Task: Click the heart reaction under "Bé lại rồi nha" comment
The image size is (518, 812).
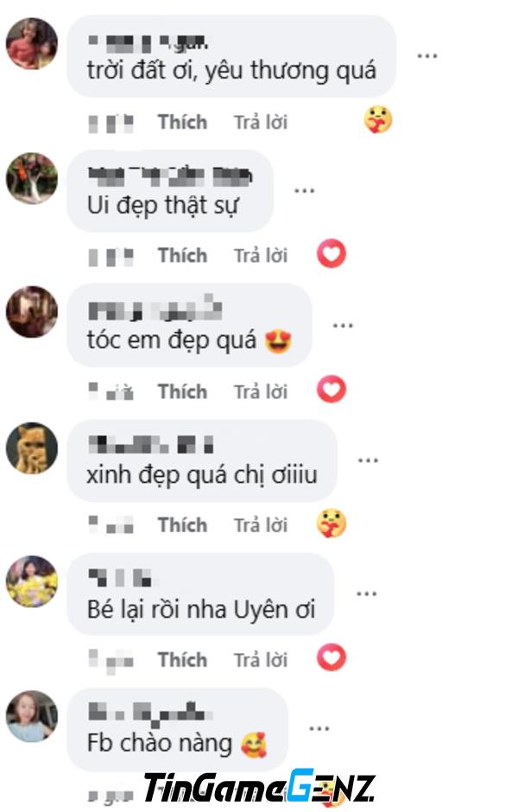Action: coord(332,657)
